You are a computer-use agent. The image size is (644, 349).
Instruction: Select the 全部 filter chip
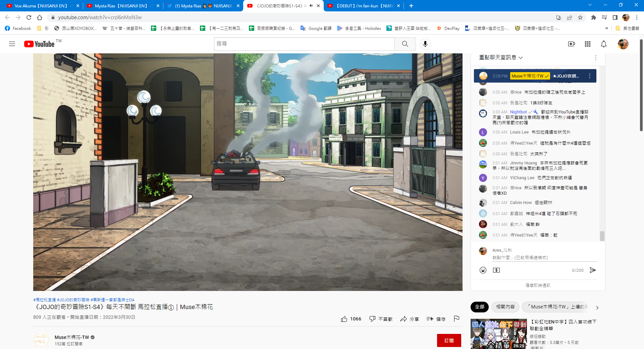point(480,307)
